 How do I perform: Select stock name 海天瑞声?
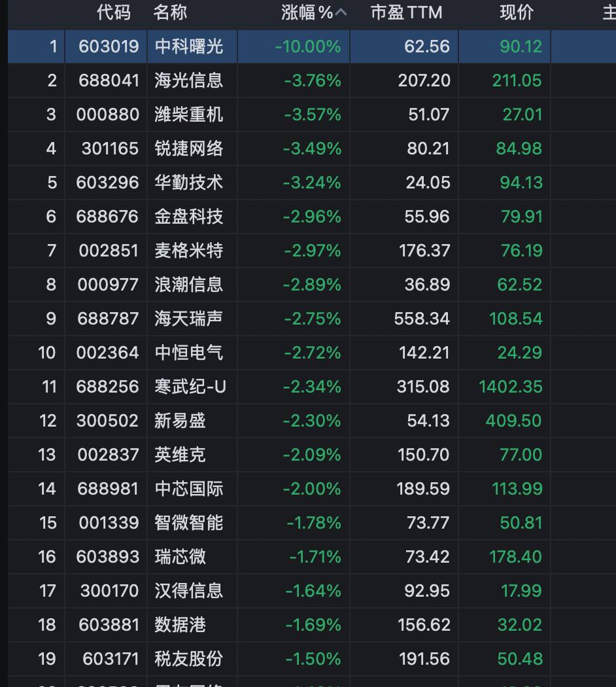189,319
